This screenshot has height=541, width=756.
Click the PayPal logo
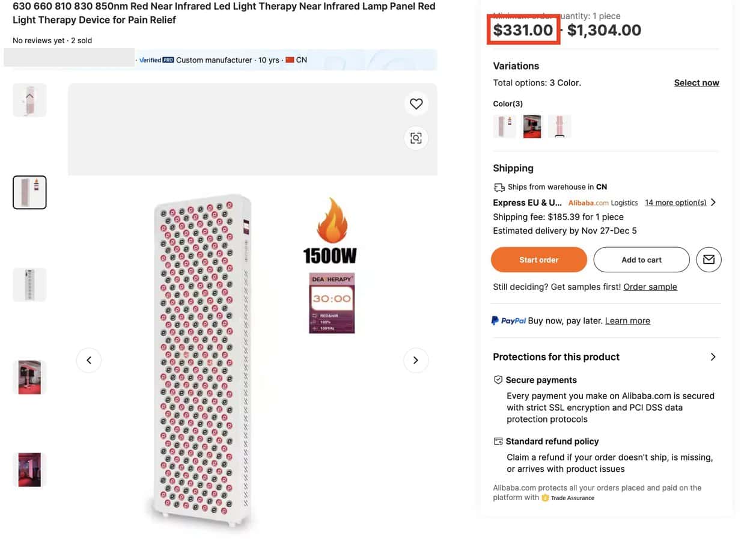(x=509, y=321)
